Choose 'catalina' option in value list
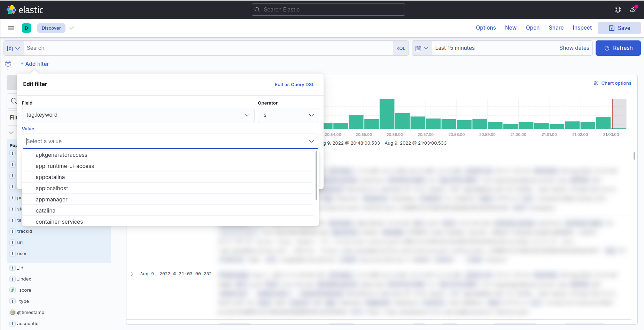Image resolution: width=644 pixels, height=330 pixels. pyautogui.click(x=46, y=210)
